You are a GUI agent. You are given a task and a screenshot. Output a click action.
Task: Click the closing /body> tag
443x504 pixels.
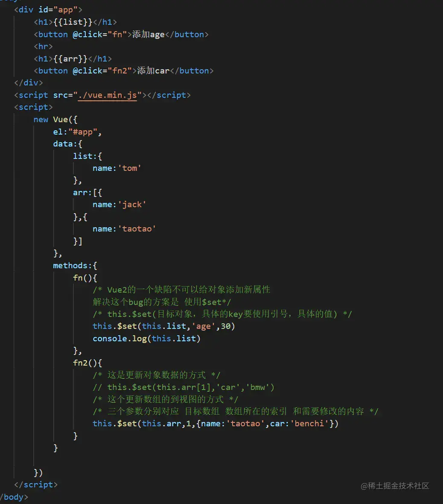pos(14,497)
